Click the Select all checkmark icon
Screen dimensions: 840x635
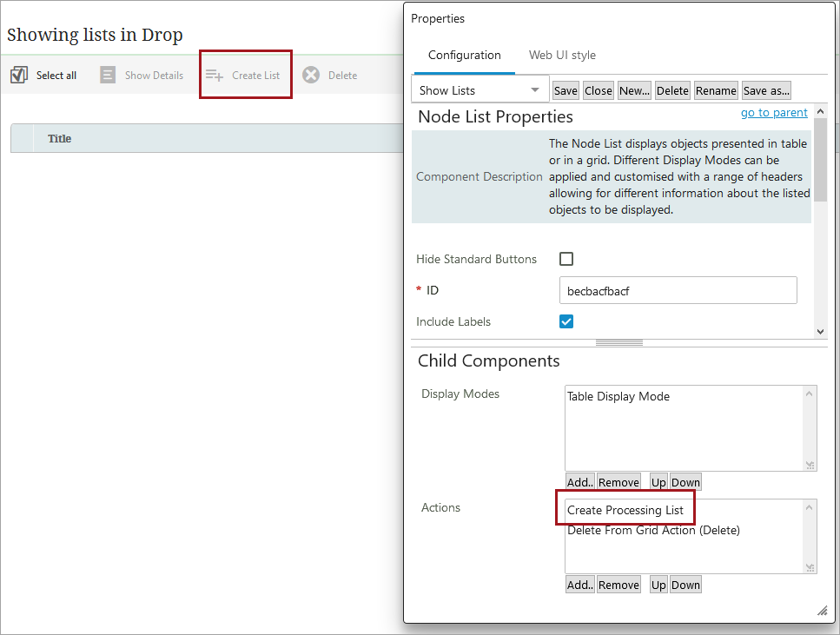coord(19,76)
